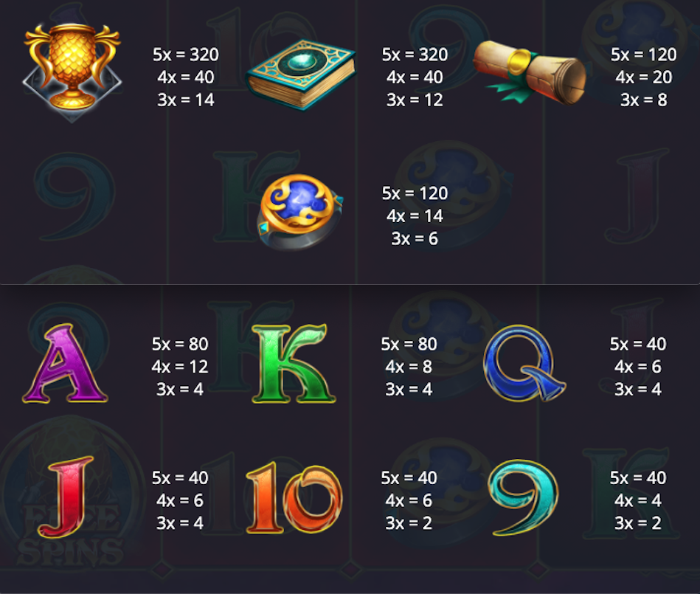
Task: Click the blue letter Q symbol
Action: click(524, 363)
